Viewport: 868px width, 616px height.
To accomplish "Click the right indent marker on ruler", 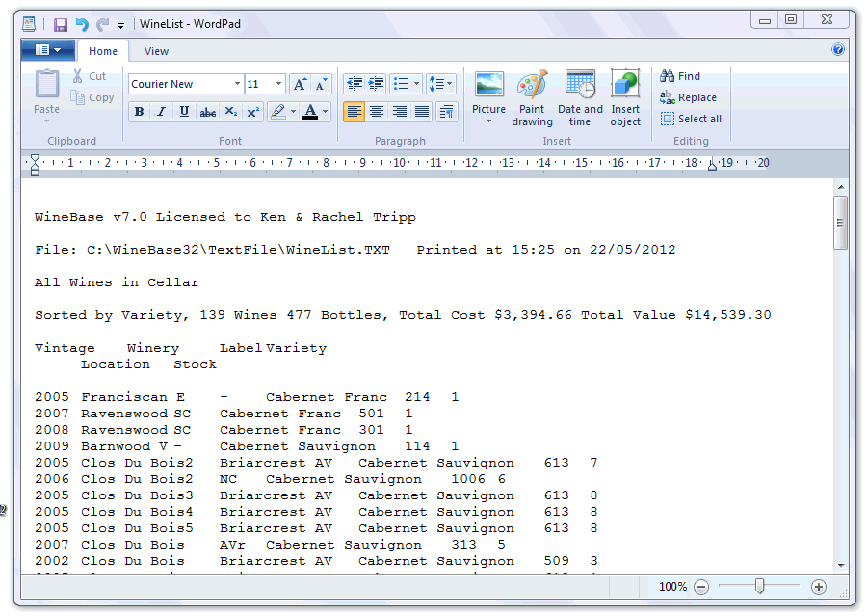I will point(712,165).
